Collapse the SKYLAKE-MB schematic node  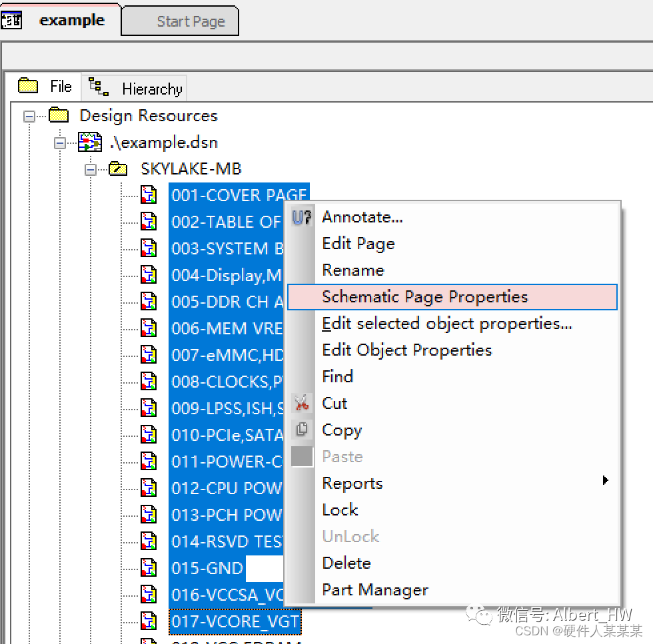pyautogui.click(x=91, y=169)
